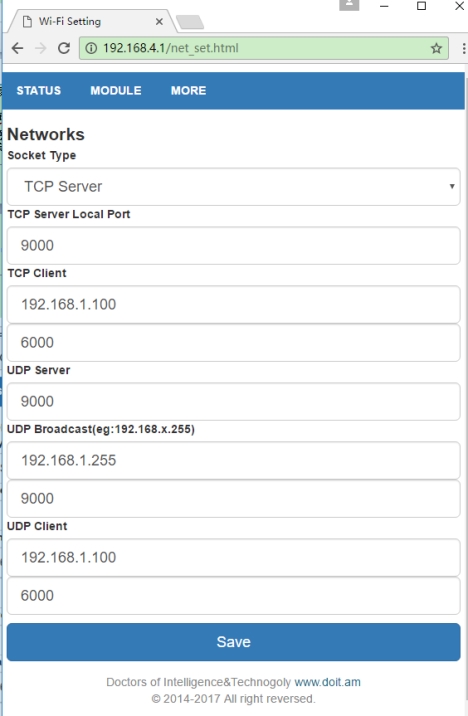
Task: Save the network settings
Action: click(233, 642)
